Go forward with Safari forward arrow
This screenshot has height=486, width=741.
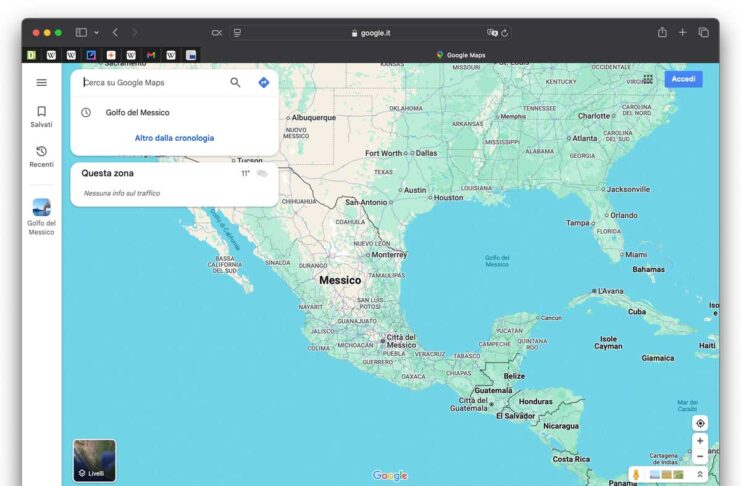tap(135, 33)
